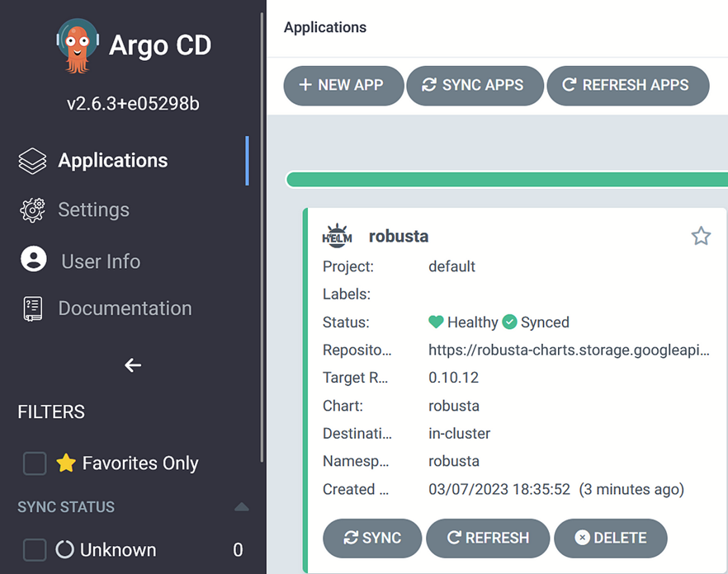Click the Synced status text
The width and height of the screenshot is (728, 574).
tap(545, 322)
